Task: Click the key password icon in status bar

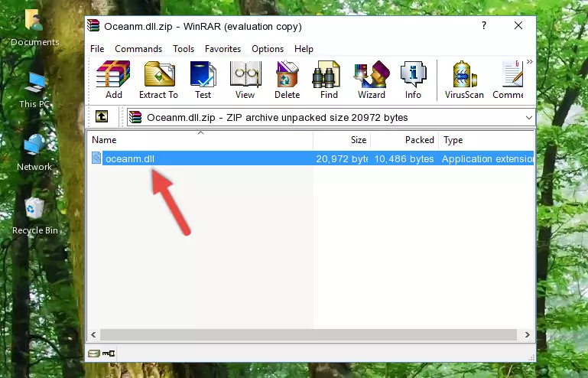Action: tap(109, 354)
